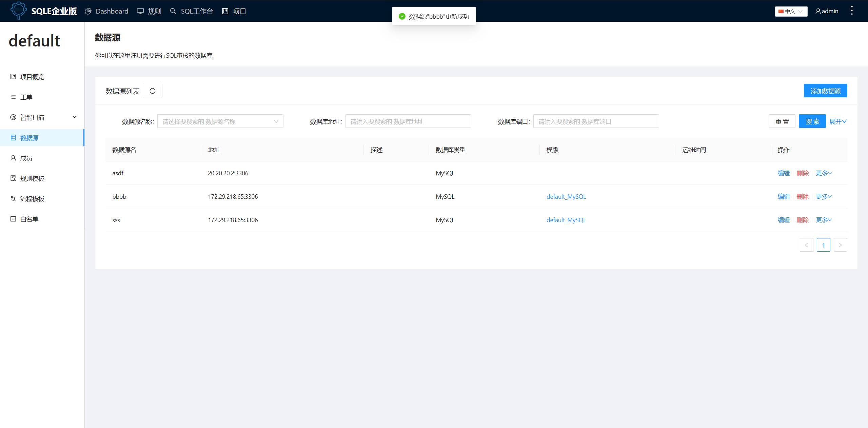Viewport: 868px width, 428px height.
Task: Open the 成员 member panel icon
Action: [x=13, y=158]
